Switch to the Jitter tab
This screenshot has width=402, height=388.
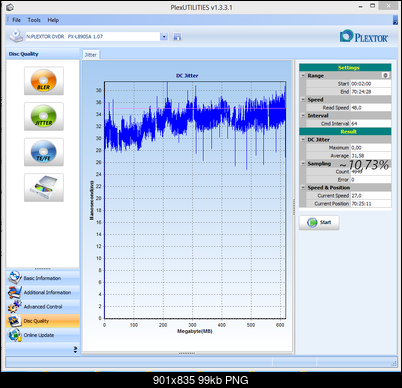[90, 55]
